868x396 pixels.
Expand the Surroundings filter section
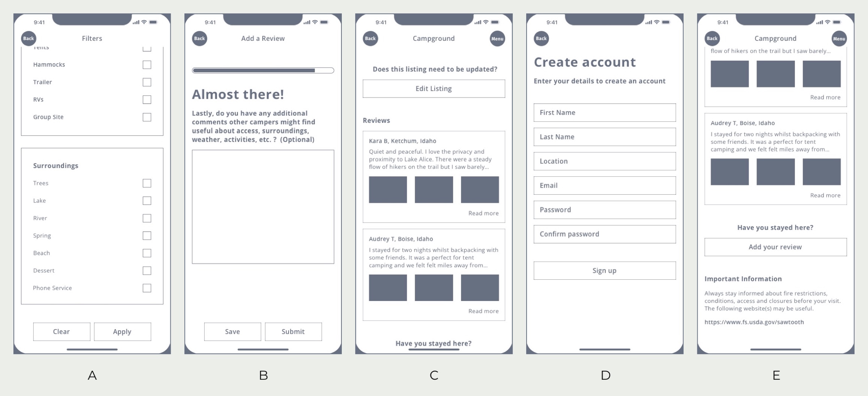[x=55, y=165]
